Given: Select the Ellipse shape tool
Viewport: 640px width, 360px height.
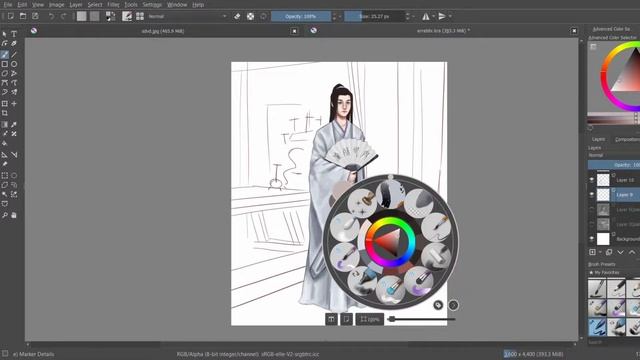Looking at the screenshot, I should coord(14,64).
